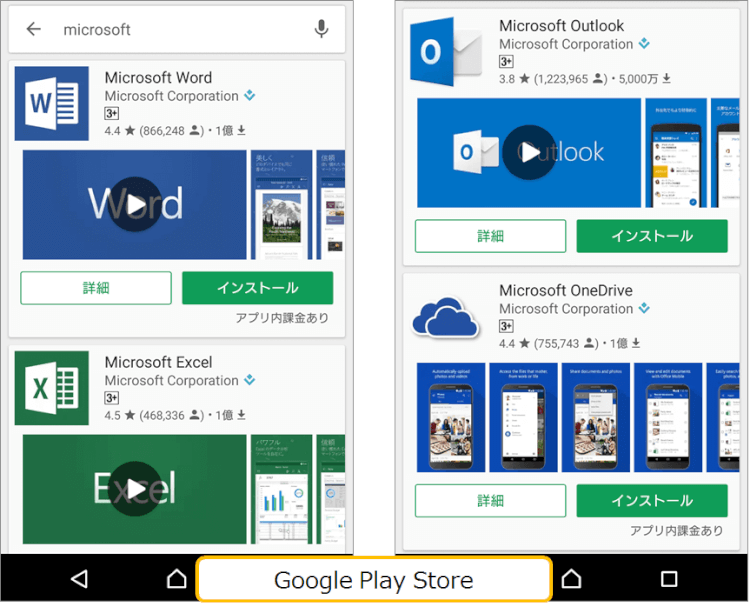Image resolution: width=750 pixels, height=607 pixels.
Task: Open the Microsoft OneDrive cloud icon
Action: (x=446, y=318)
